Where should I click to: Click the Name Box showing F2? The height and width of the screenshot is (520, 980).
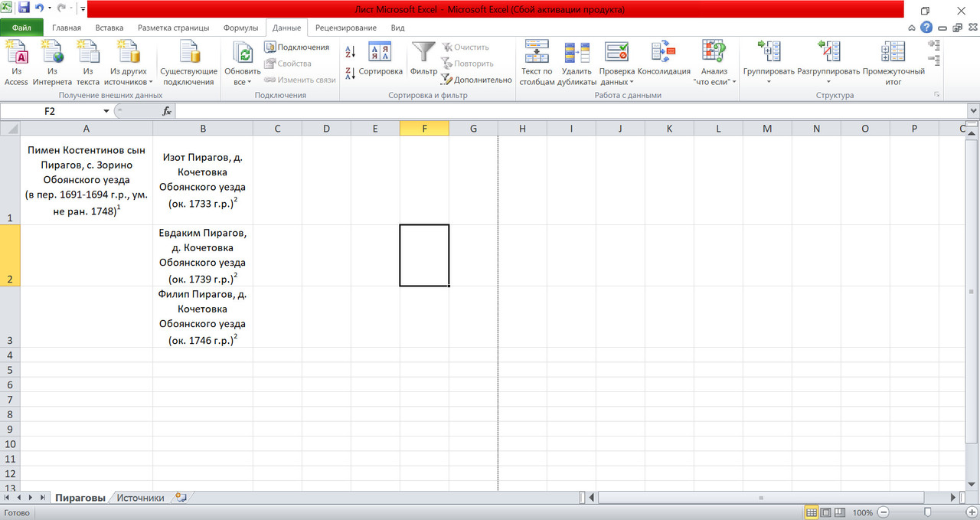[50, 111]
